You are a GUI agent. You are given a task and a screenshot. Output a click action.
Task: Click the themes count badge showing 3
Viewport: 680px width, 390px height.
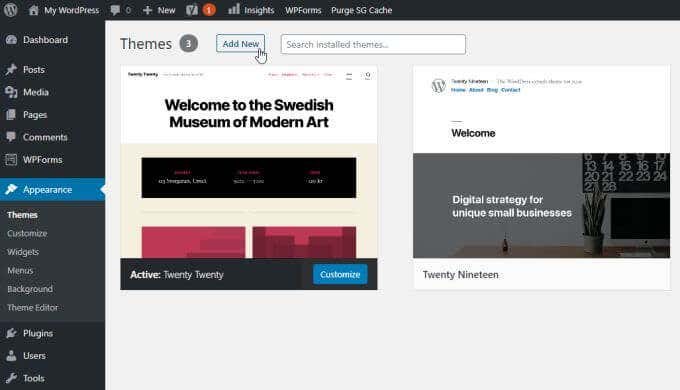pyautogui.click(x=189, y=43)
